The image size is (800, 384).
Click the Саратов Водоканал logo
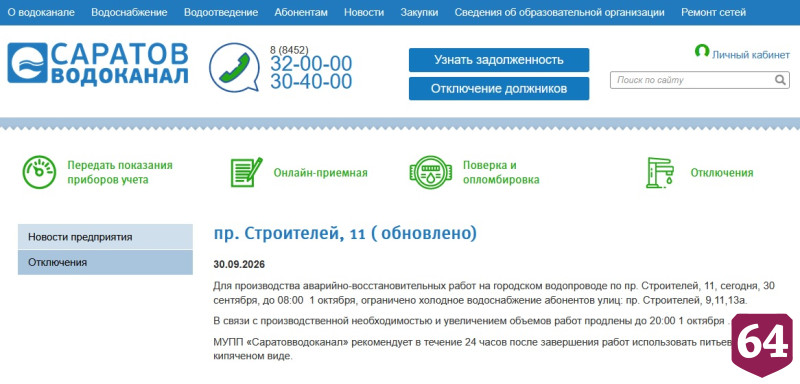98,63
